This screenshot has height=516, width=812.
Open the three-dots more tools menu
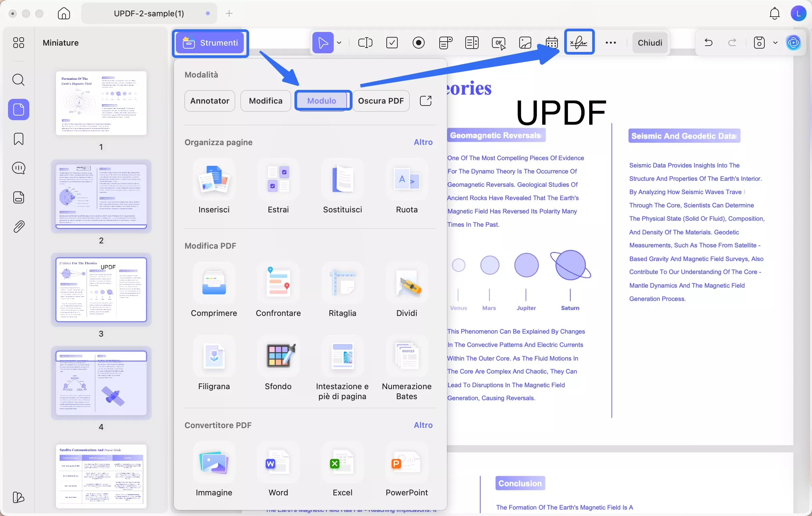610,43
